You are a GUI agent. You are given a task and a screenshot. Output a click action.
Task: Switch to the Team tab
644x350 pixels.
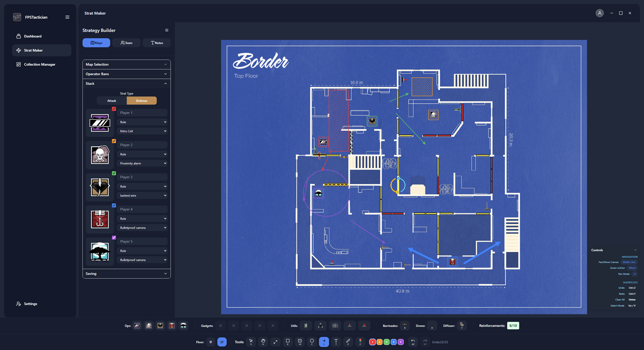(126, 43)
